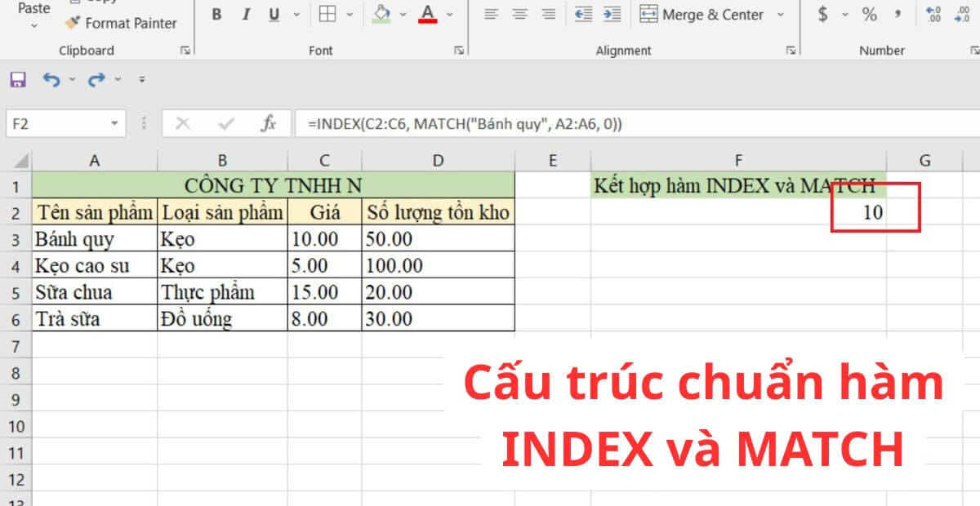Click the Increase Decimal icon
This screenshot has height=506, width=980.
(x=933, y=14)
